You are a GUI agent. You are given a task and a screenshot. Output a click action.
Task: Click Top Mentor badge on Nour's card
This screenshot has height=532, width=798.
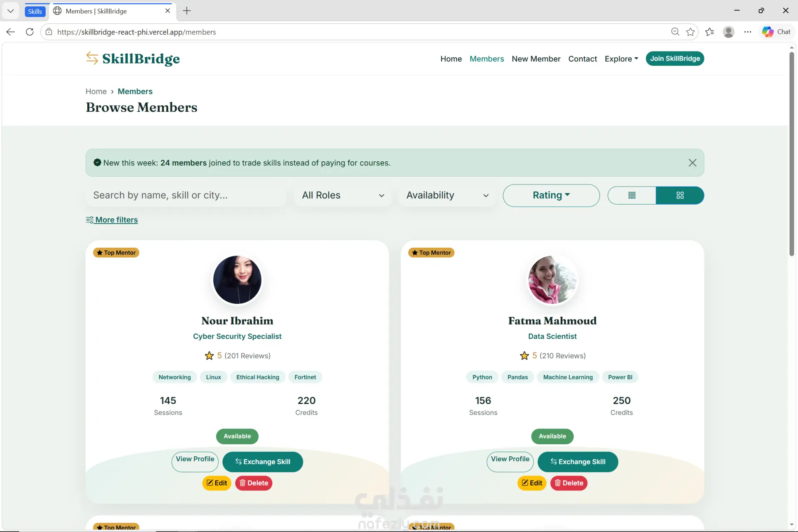(116, 253)
